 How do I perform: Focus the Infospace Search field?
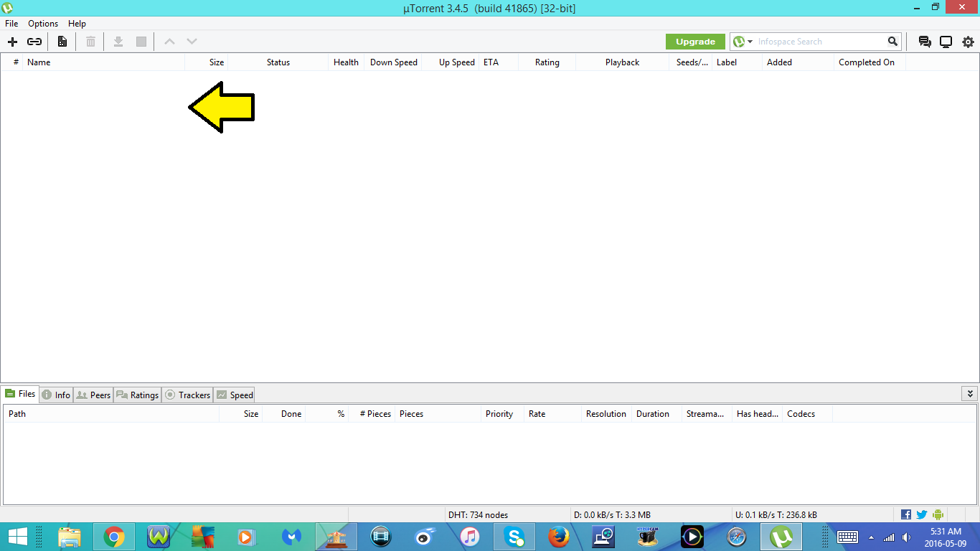(x=821, y=42)
